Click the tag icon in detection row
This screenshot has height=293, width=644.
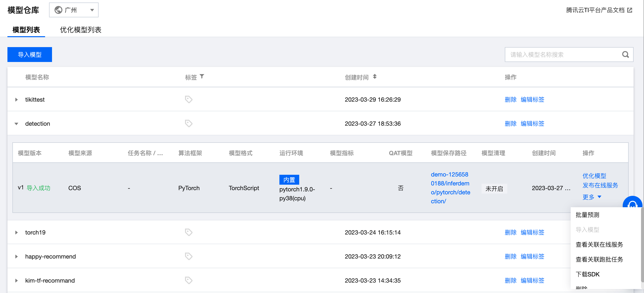(188, 123)
